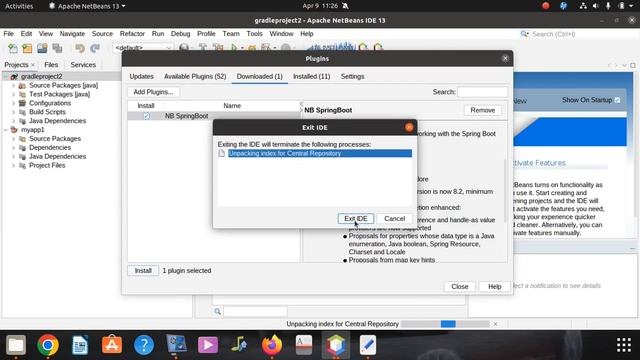
Task: Click the Profile Project toolbar icon
Action: (x=267, y=48)
